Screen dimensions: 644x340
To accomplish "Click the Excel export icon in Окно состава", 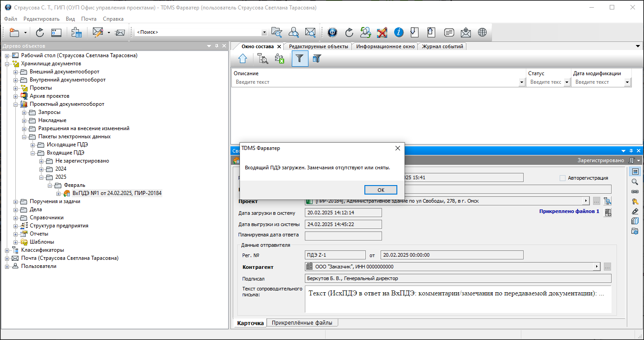I will [x=280, y=59].
